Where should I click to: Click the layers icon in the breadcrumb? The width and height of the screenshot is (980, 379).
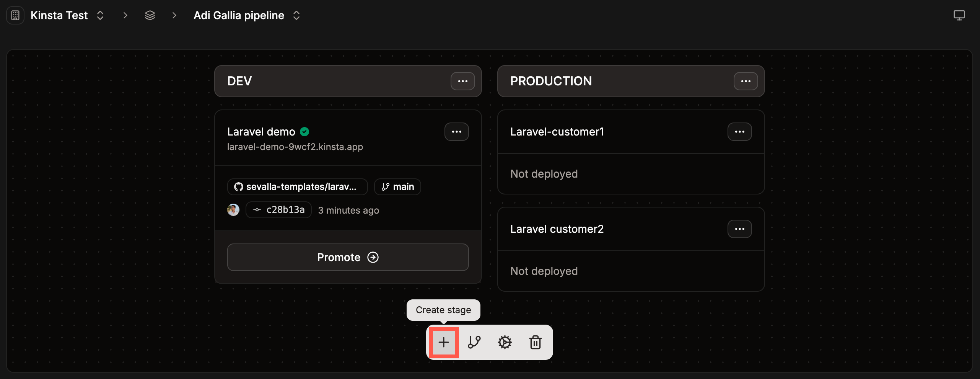coord(150,15)
